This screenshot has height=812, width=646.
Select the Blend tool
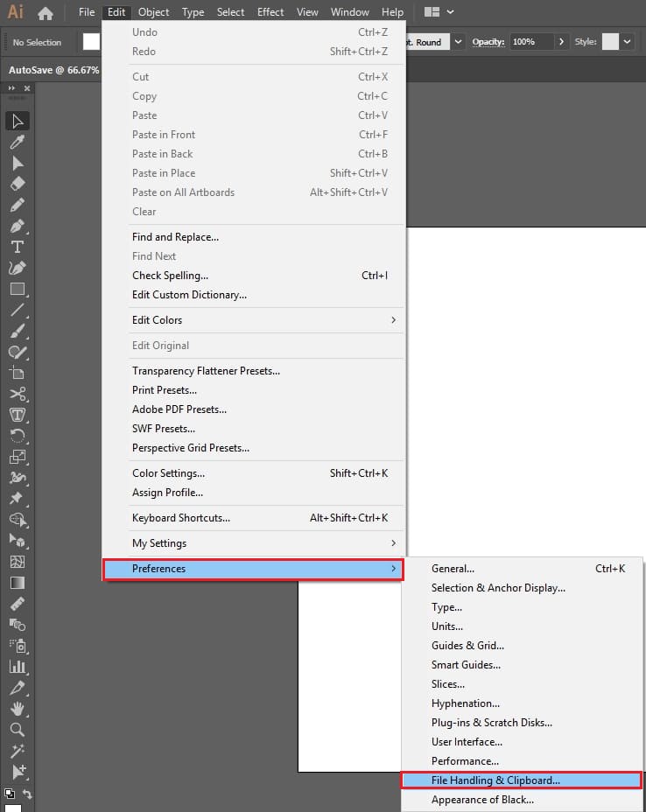click(x=18, y=625)
